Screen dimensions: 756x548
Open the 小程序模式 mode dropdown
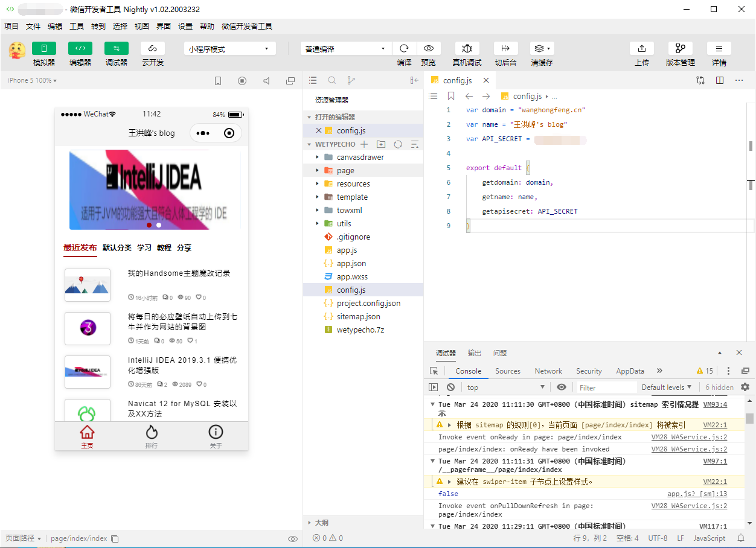click(229, 49)
